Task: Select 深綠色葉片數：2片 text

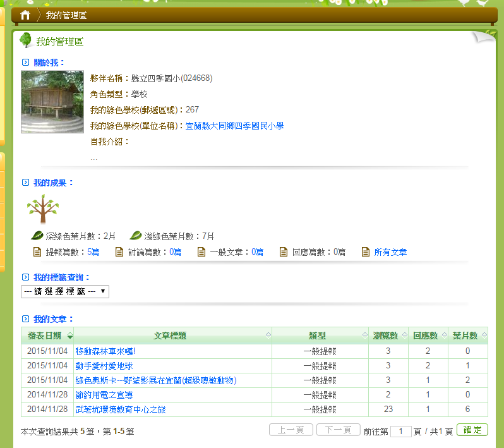Action: (80, 236)
